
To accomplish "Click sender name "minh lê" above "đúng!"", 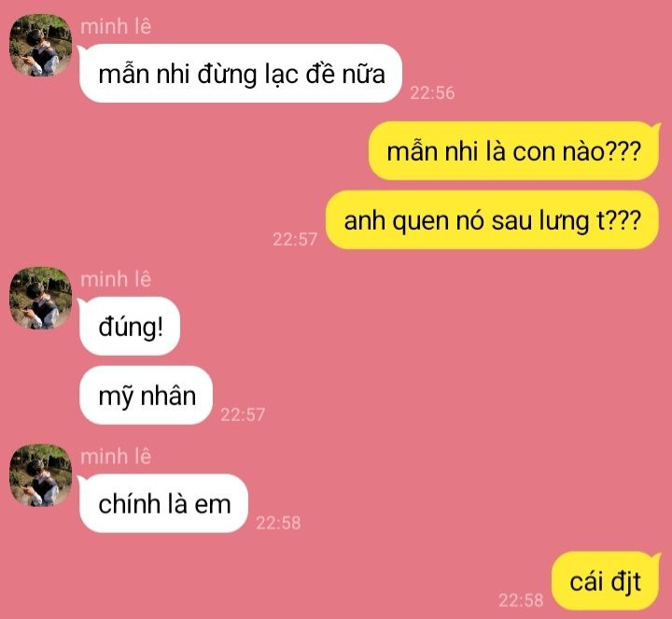I will pos(116,279).
